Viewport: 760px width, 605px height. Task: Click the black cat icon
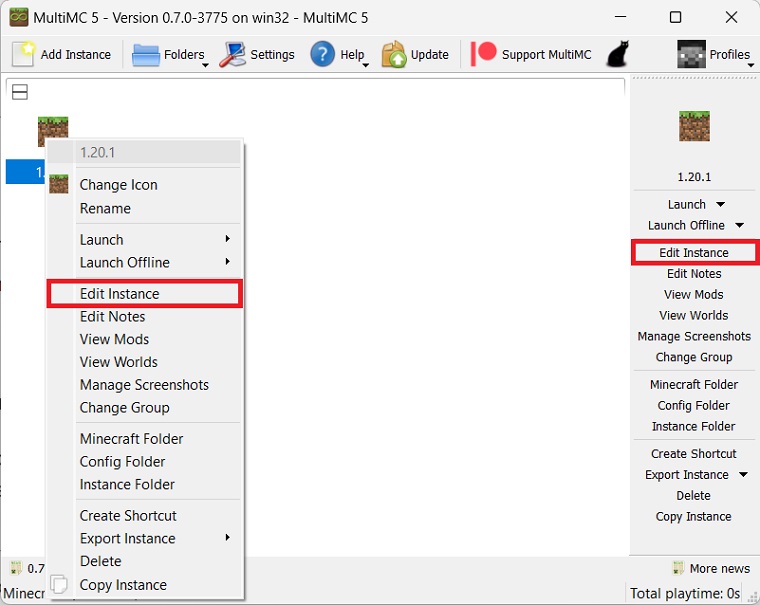[618, 53]
